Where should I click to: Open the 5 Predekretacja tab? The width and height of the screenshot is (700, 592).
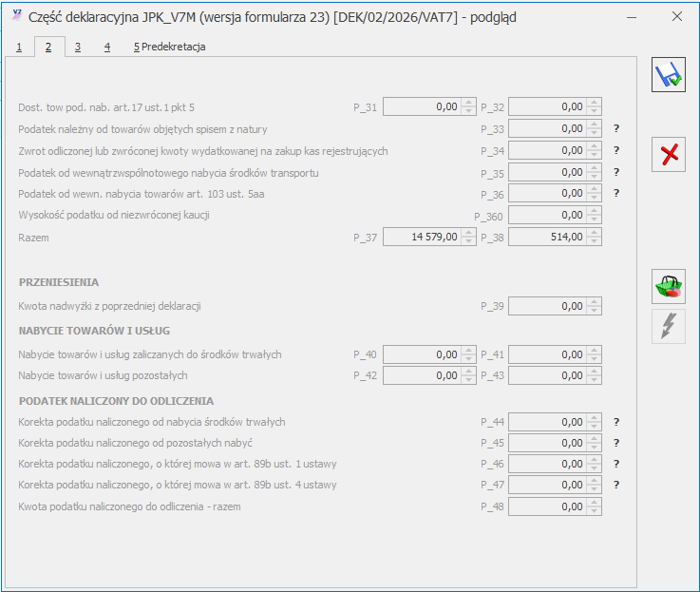pos(169,47)
